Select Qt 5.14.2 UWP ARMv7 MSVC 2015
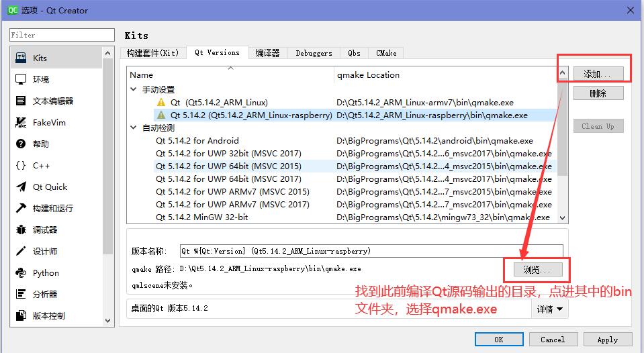Viewport: 644px width, 353px height. [232, 191]
